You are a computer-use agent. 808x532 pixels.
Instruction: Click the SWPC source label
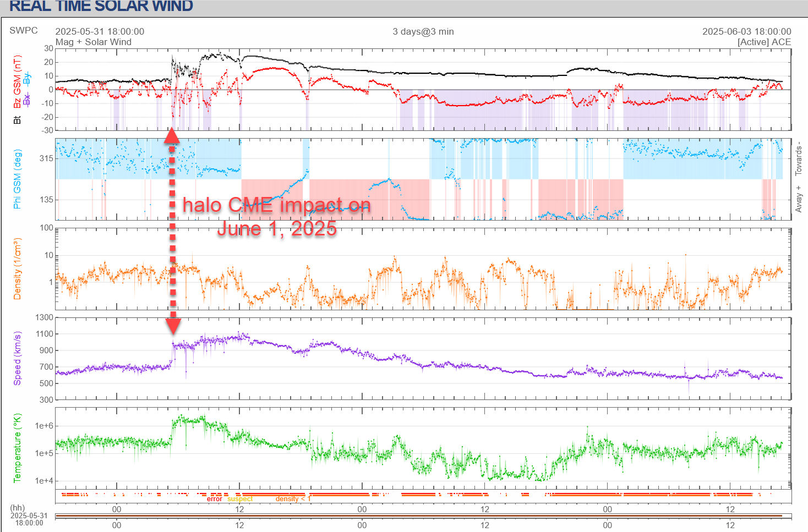24,31
